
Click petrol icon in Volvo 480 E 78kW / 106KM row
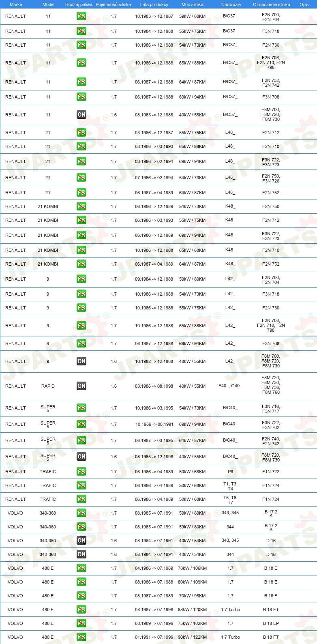[x=81, y=568]
